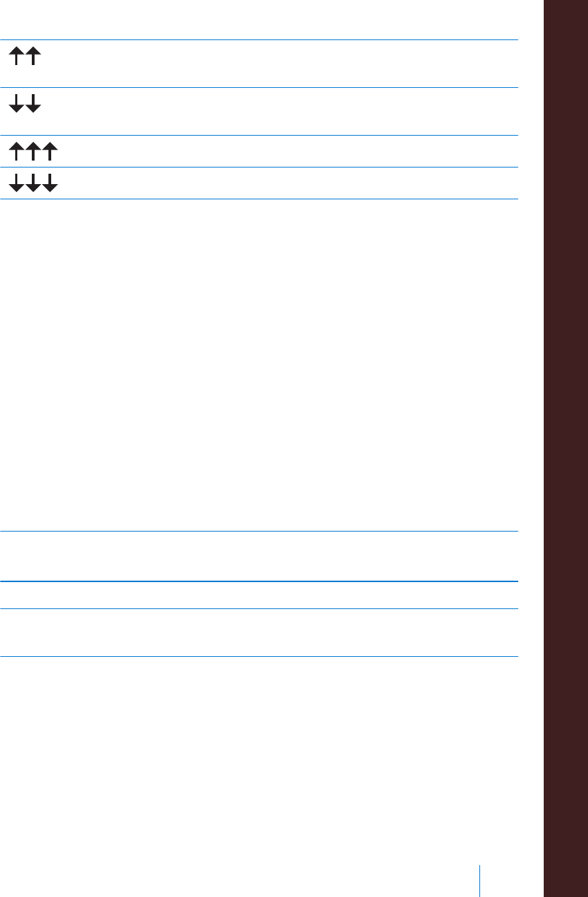Click the middle arrow of the triple up-arrow symbol
The height and width of the screenshot is (897, 588).
click(x=33, y=151)
